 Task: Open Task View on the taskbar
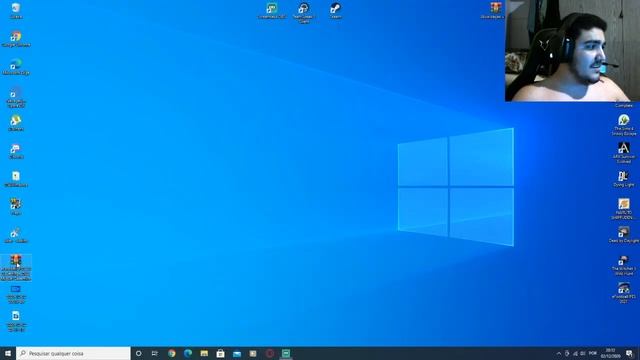coord(155,353)
